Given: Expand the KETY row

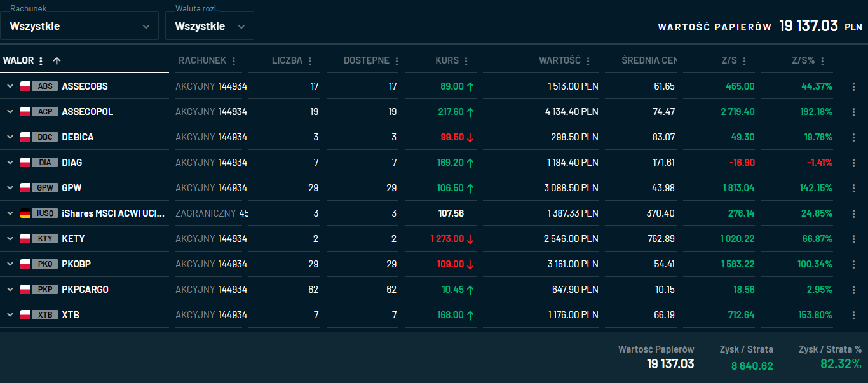Looking at the screenshot, I should coord(10,238).
